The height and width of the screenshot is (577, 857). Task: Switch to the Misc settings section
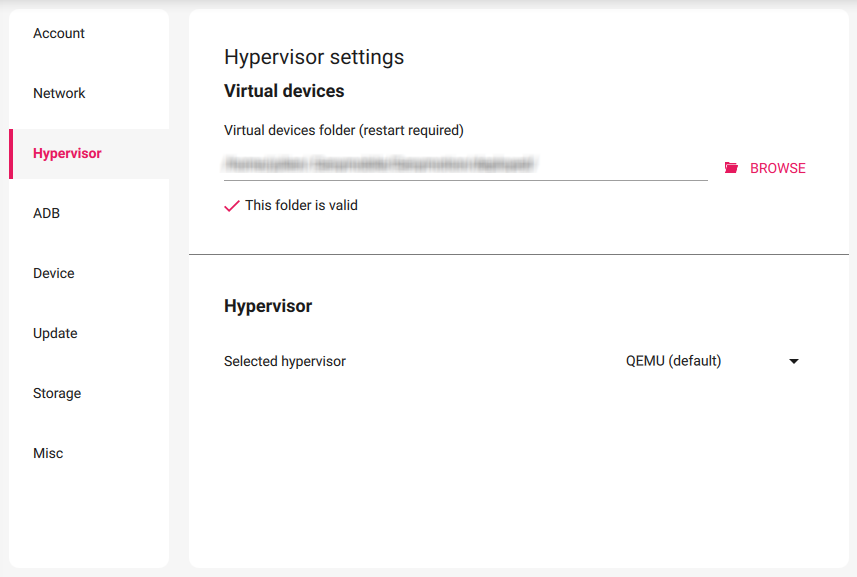click(x=47, y=453)
